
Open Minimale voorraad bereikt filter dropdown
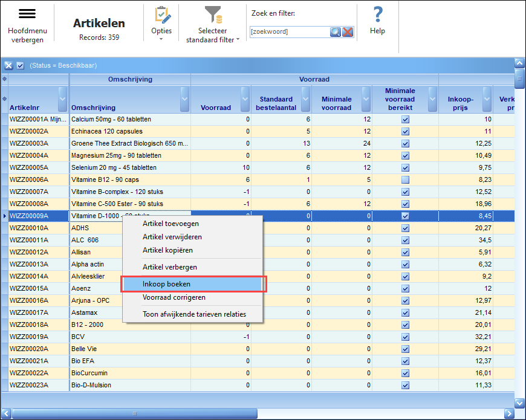point(433,99)
